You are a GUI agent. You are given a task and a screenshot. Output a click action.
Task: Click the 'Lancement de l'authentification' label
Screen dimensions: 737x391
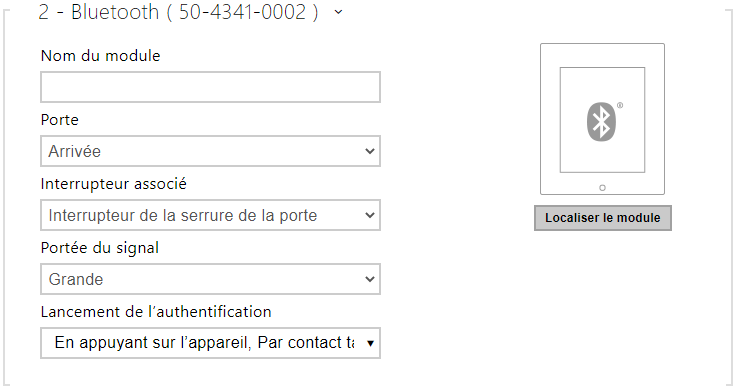pos(156,312)
